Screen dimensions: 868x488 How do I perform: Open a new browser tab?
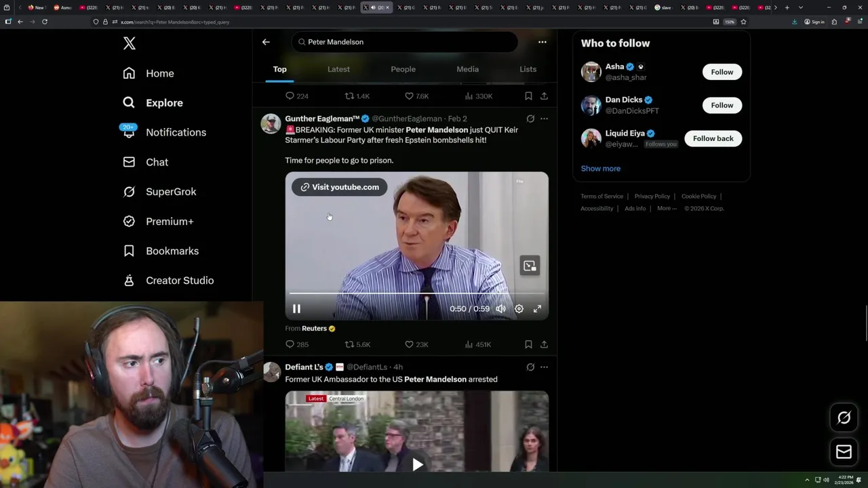(787, 7)
